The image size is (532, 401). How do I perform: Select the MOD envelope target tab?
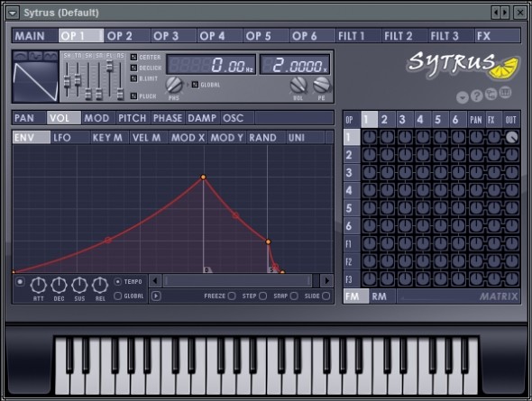tap(98, 118)
